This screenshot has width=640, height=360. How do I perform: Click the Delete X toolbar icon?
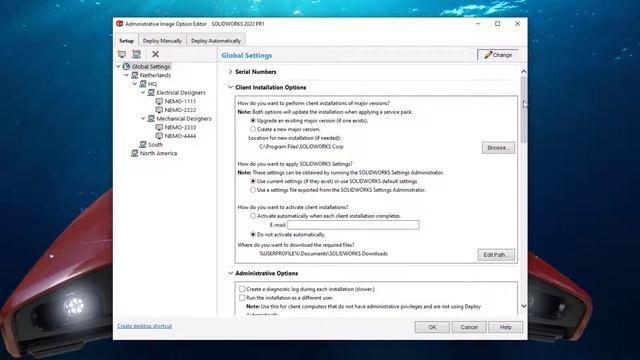[156, 54]
